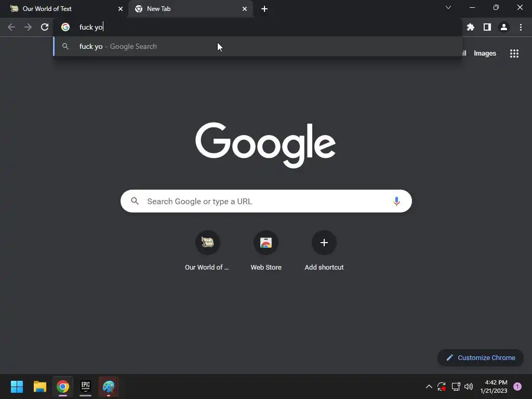Click the magnifier icon in search box
The width and height of the screenshot is (532, 399).
click(135, 201)
